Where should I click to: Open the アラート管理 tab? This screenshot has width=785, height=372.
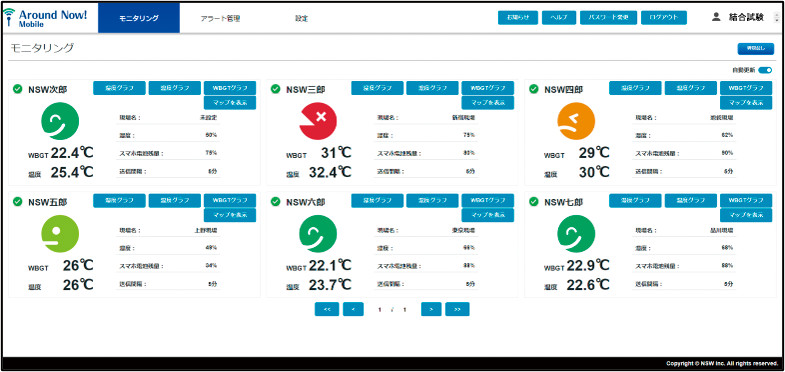[220, 19]
